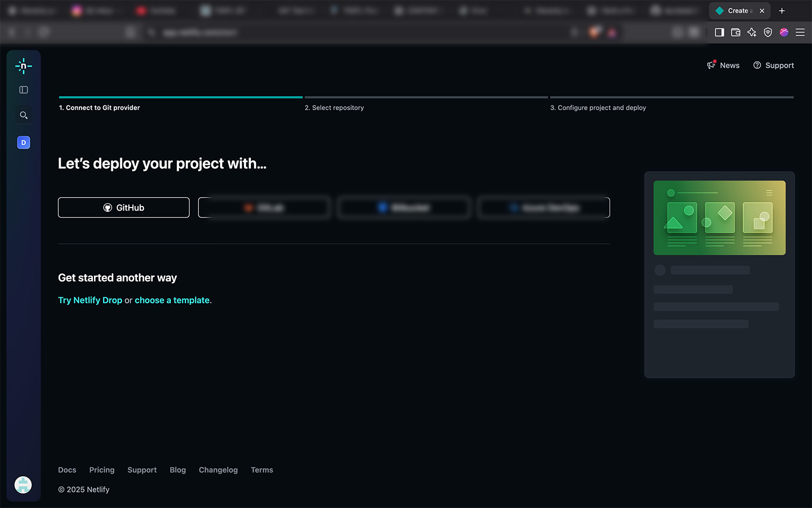Open the Pricing footer link

(102, 470)
